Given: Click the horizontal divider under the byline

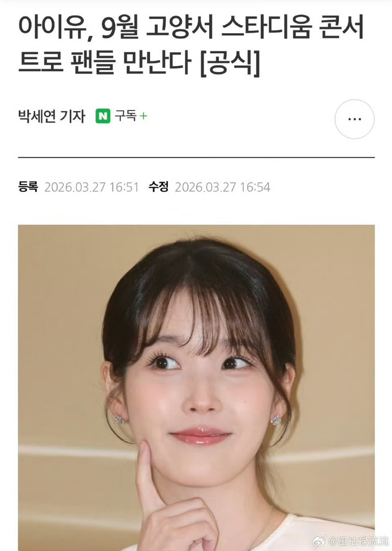Looking at the screenshot, I should 196,158.
